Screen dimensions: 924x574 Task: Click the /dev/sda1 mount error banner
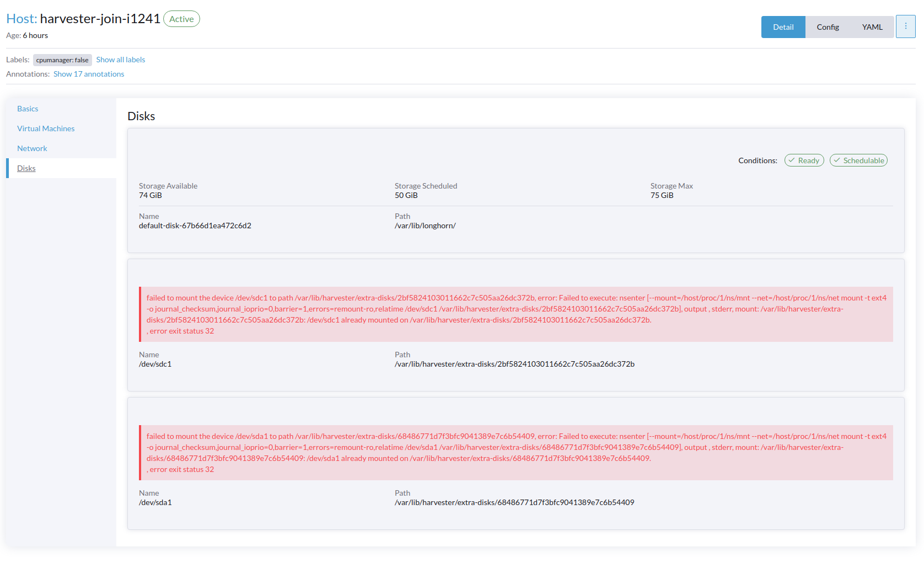(x=516, y=453)
